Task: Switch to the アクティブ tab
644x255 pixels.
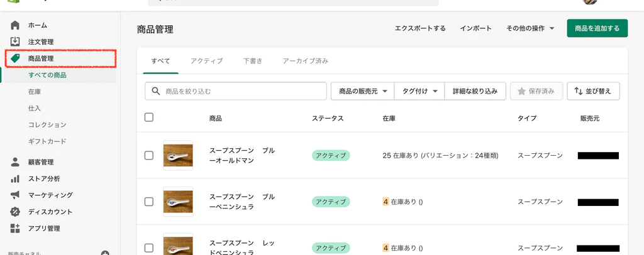Action: 206,61
